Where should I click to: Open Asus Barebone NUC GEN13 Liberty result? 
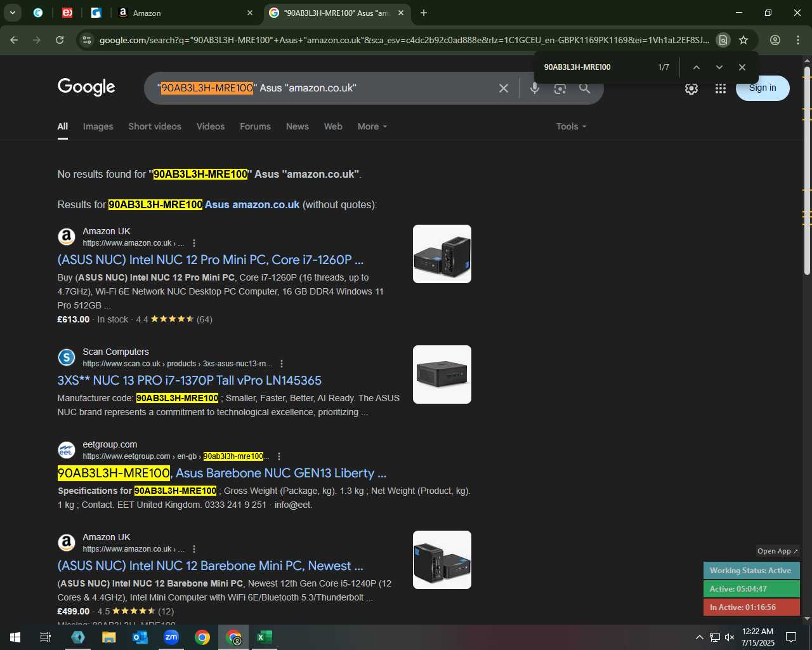coord(221,473)
